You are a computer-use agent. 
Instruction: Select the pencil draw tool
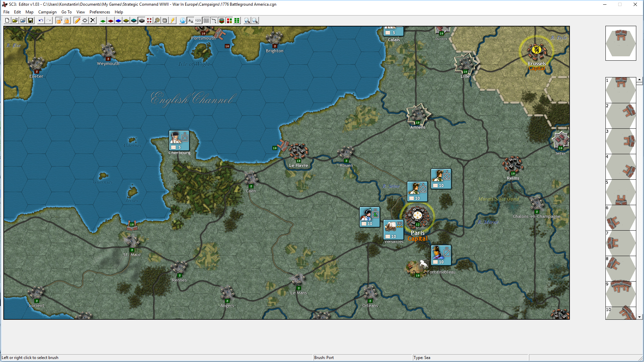coord(77,21)
